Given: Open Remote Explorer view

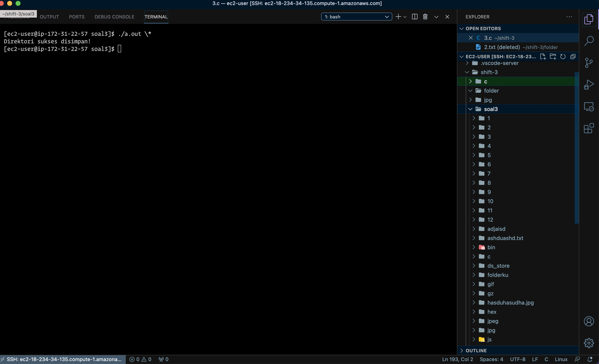Looking at the screenshot, I should [x=589, y=106].
